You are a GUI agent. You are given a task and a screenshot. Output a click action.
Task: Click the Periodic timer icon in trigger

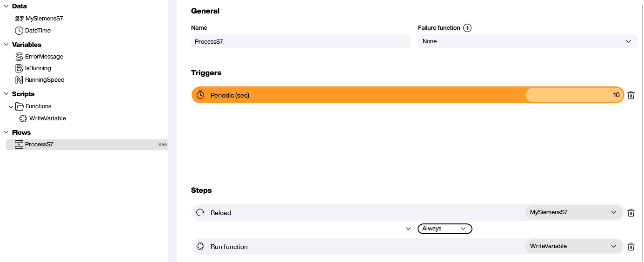[x=200, y=95]
